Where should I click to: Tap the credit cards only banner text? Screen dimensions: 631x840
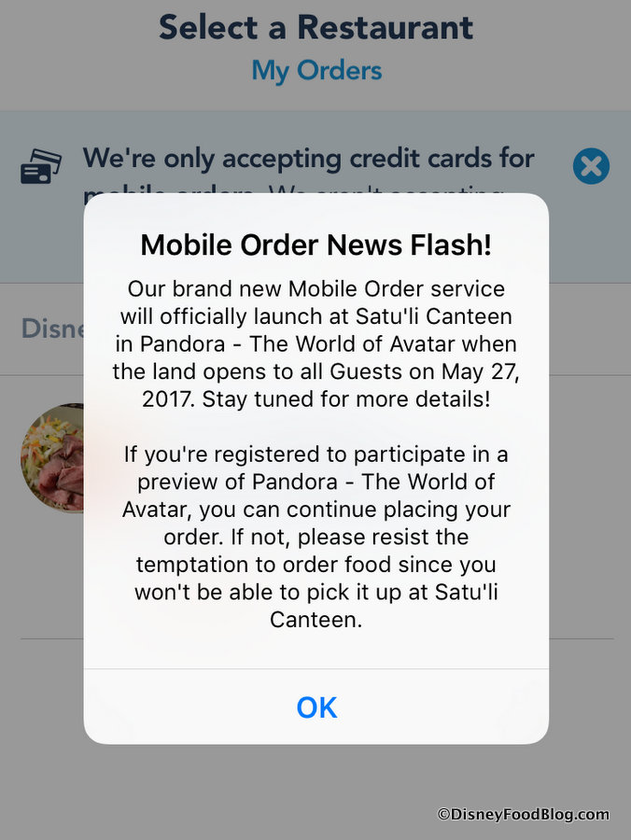click(x=308, y=159)
